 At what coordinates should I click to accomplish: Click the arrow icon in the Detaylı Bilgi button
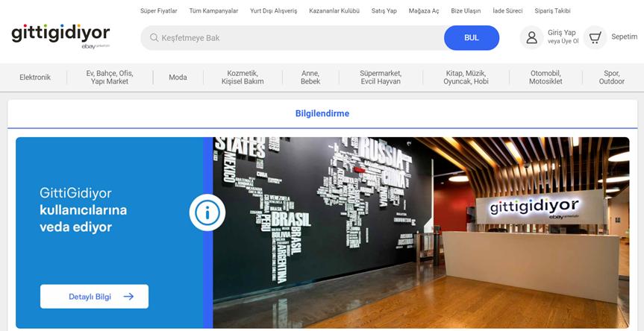click(128, 297)
